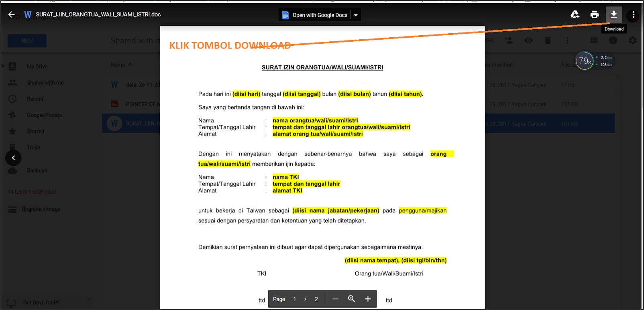Open Google Photos in sidebar
Viewport: 644px width, 310px height.
44,115
